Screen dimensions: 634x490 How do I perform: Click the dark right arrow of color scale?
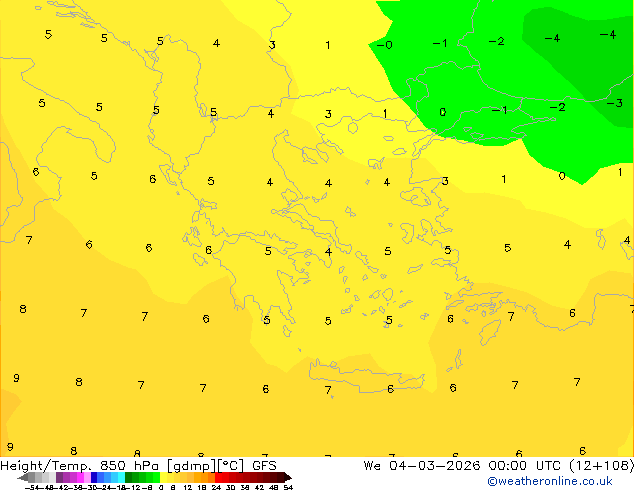[288, 478]
